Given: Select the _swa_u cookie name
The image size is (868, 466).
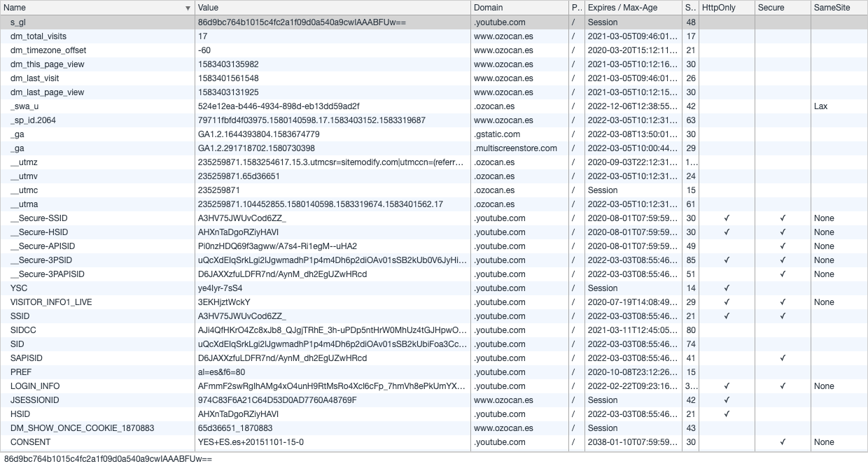Looking at the screenshot, I should (24, 106).
